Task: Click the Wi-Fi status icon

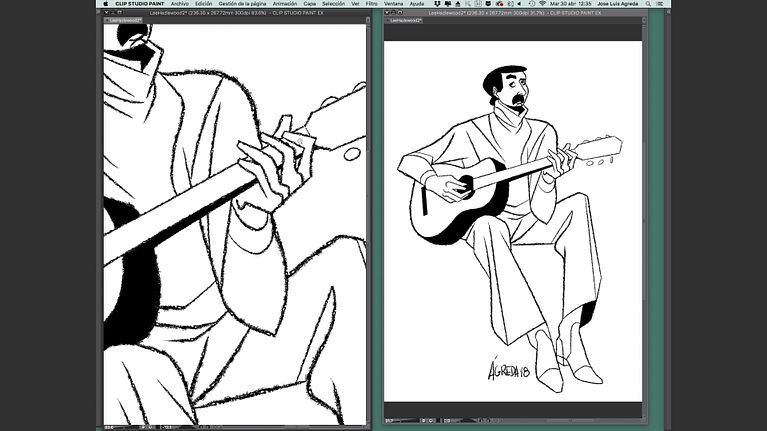Action: [x=543, y=4]
